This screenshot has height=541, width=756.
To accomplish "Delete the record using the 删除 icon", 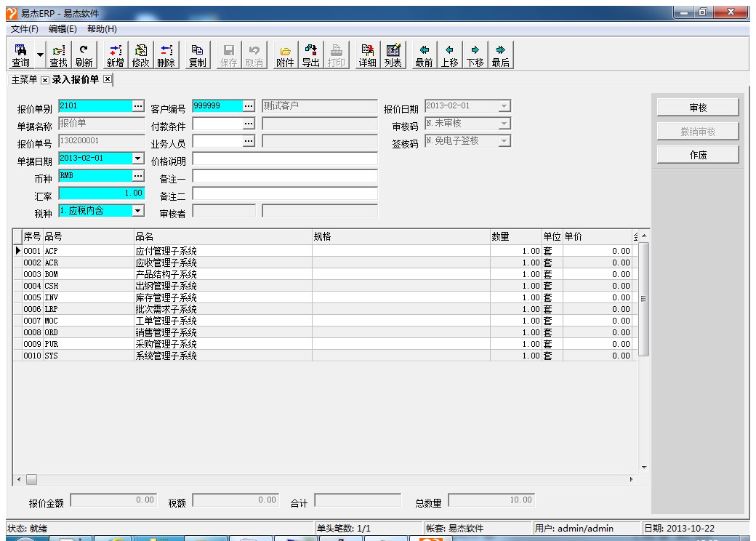I will (166, 55).
